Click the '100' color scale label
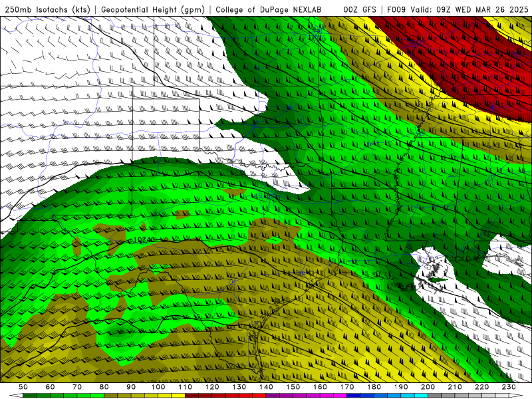The height and width of the screenshot is (399, 532). (x=158, y=387)
